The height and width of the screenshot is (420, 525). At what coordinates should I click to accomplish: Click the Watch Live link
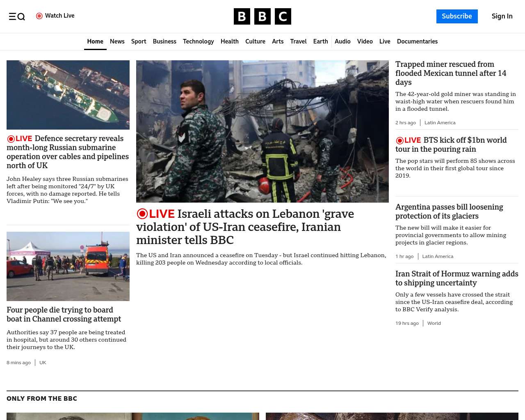point(55,16)
